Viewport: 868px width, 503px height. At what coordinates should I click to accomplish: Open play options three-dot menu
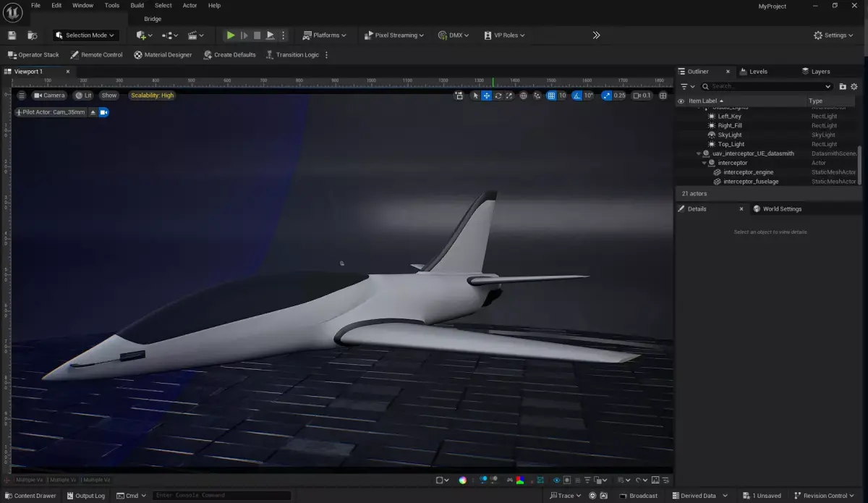click(284, 35)
